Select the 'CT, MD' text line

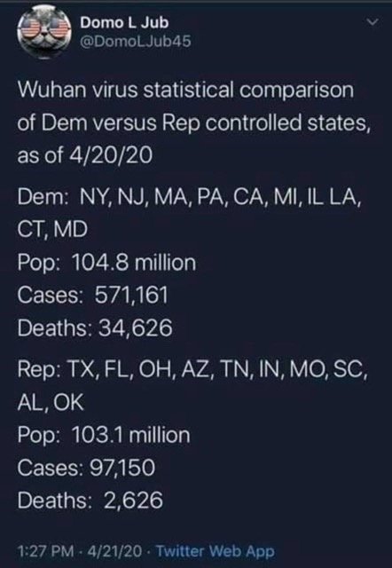(x=52, y=229)
